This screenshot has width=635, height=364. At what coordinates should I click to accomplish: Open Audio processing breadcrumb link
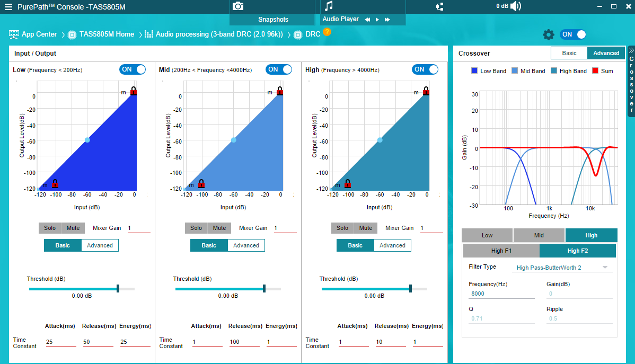219,34
